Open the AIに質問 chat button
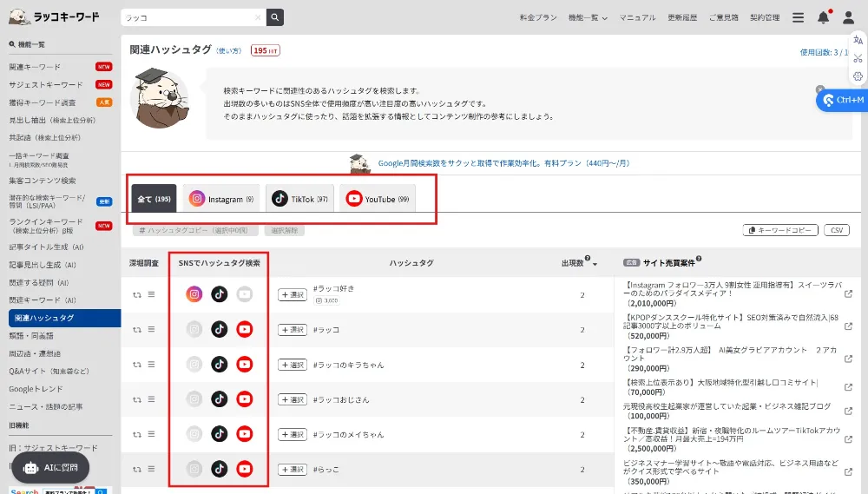Screen dimensions: 868x494 (x=50, y=467)
